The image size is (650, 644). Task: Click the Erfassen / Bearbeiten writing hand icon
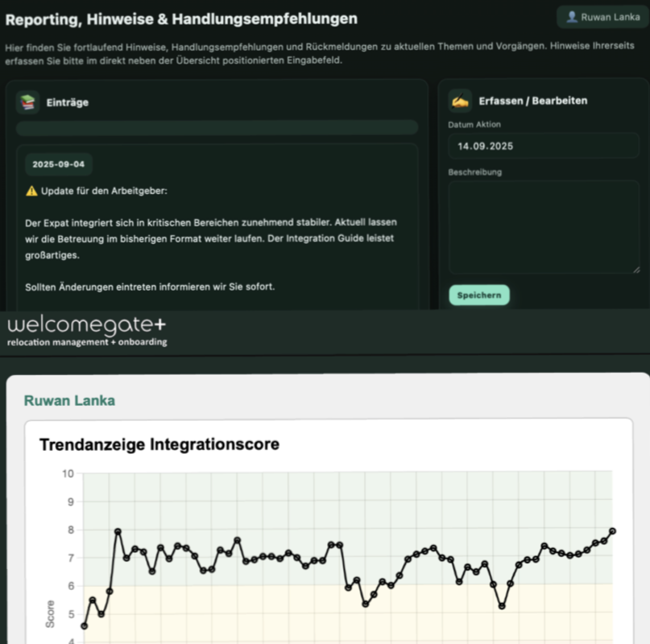[460, 101]
